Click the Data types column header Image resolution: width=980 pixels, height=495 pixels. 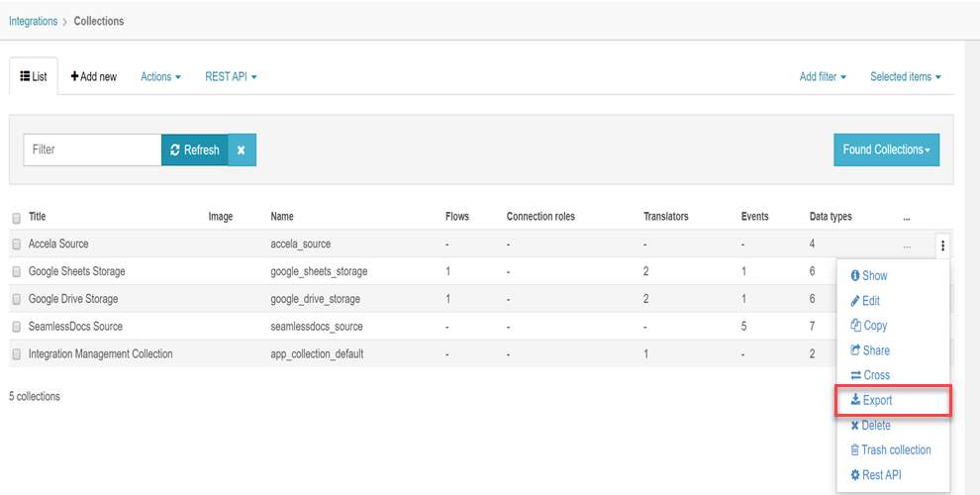coord(831,216)
